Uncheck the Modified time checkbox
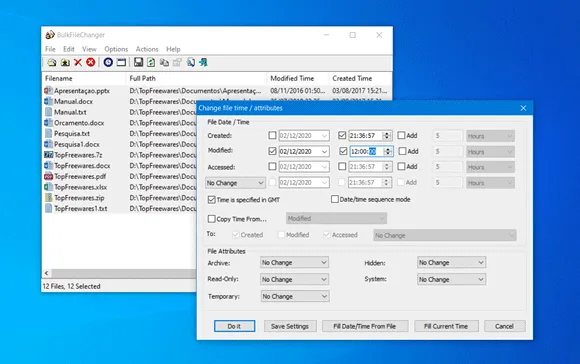 (343, 151)
